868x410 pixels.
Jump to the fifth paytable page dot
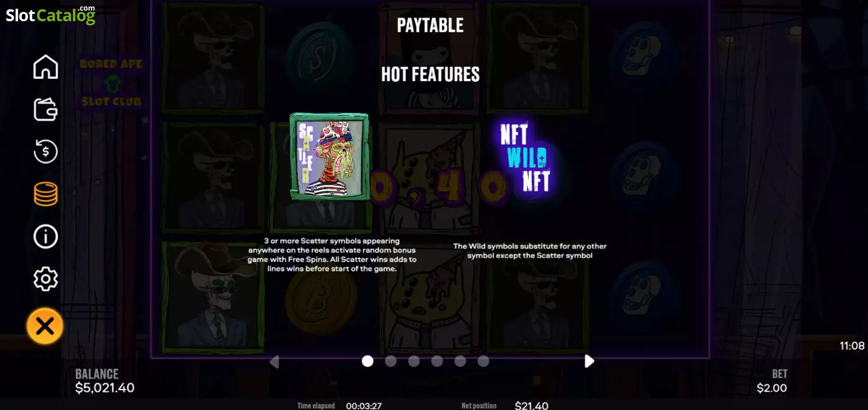[460, 361]
